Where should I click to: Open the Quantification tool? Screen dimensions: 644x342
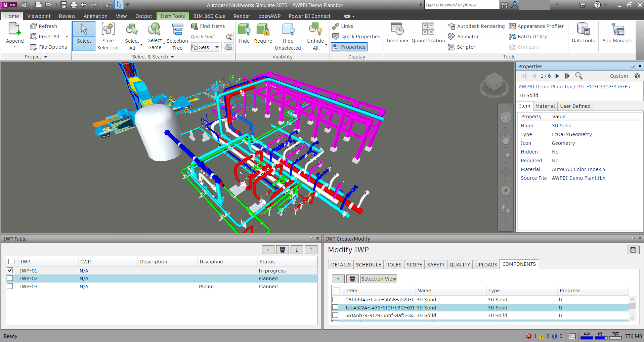coord(428,33)
